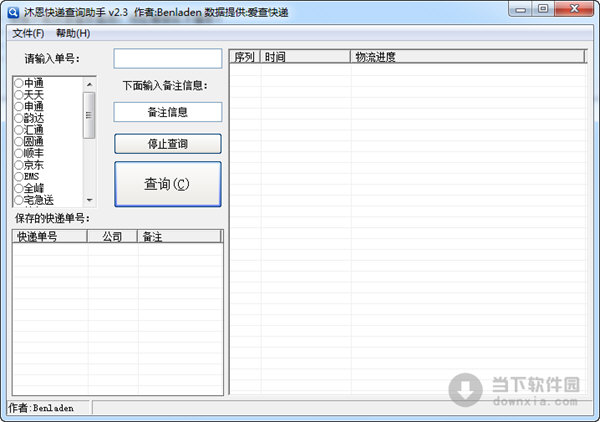The width and height of the screenshot is (600, 422).
Task: Click the 查询(C) button
Action: coord(168,184)
